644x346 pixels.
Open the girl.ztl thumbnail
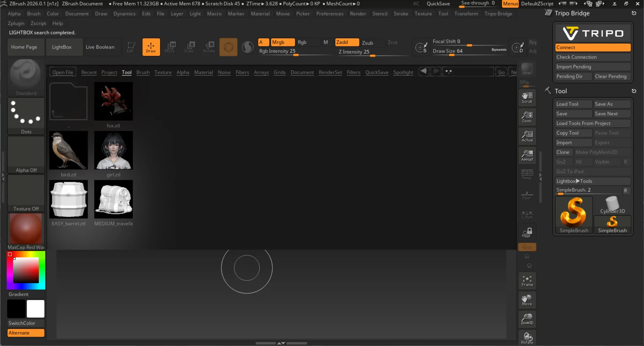(114, 150)
